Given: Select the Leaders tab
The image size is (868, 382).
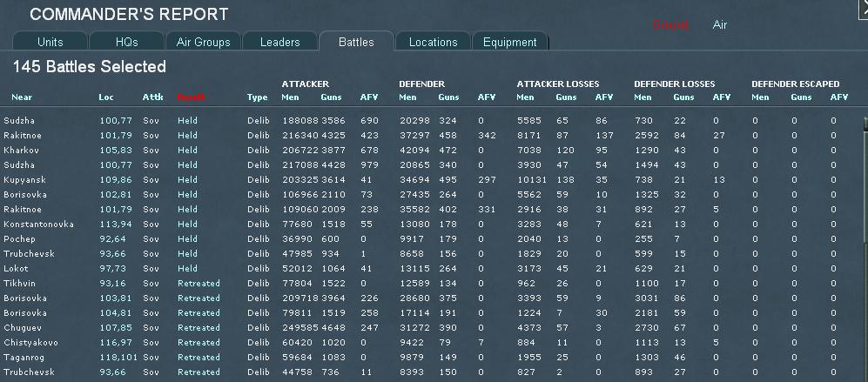Looking at the screenshot, I should pos(279,42).
